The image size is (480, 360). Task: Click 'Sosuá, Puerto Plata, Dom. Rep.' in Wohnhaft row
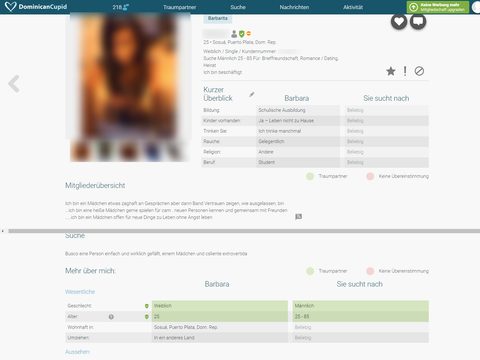186,327
